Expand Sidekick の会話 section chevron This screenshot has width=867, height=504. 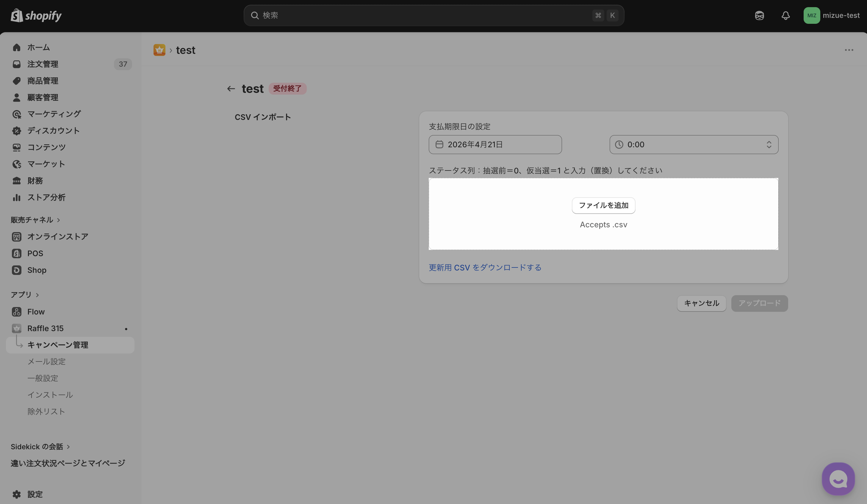[68, 447]
